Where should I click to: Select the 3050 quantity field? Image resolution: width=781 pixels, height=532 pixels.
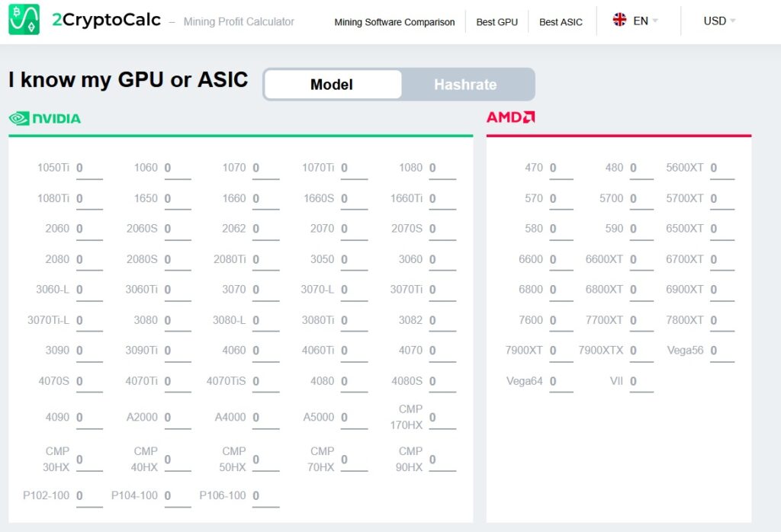click(x=354, y=260)
